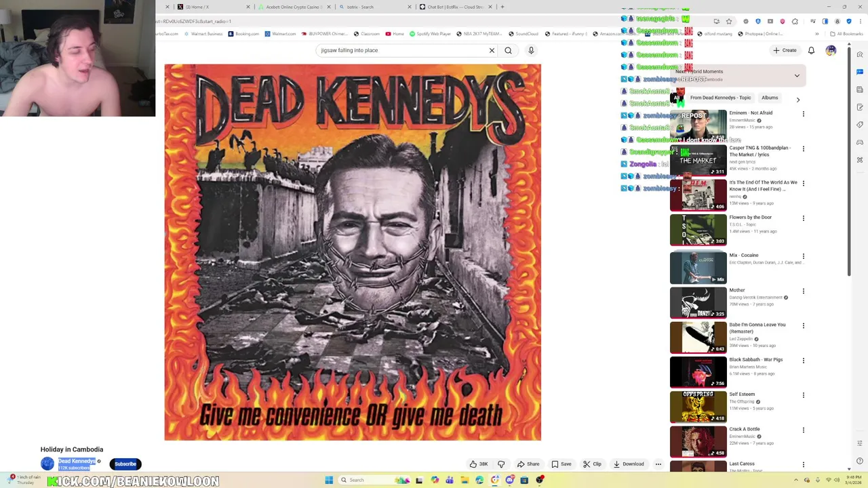Expand the Next: Hybrid Moments queue panel
868x488 pixels.
click(797, 75)
